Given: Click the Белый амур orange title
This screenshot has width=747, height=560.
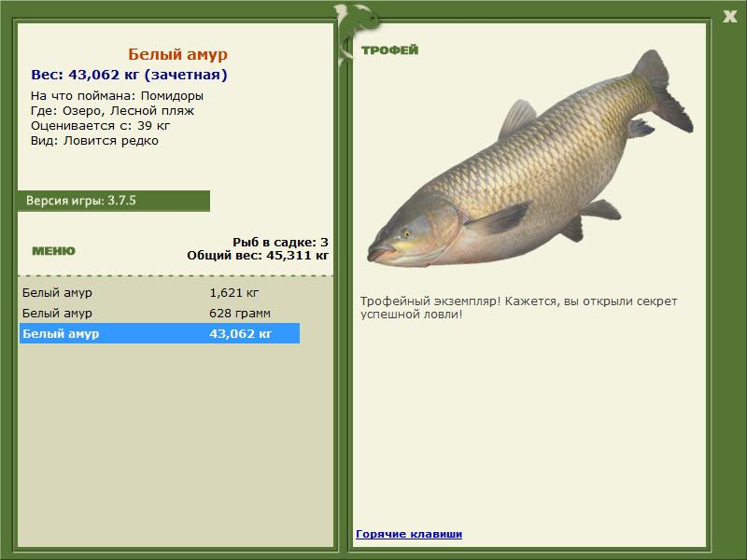Looking at the screenshot, I should click(x=177, y=54).
